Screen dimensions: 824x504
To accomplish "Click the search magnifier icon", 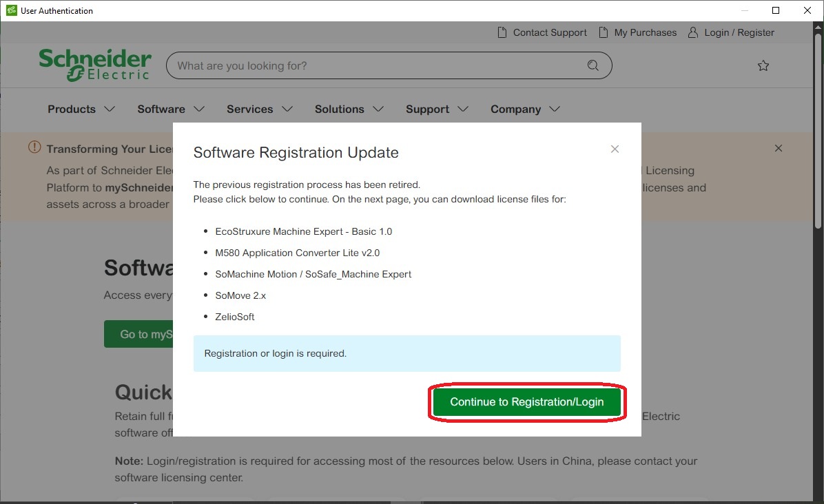I will (593, 65).
